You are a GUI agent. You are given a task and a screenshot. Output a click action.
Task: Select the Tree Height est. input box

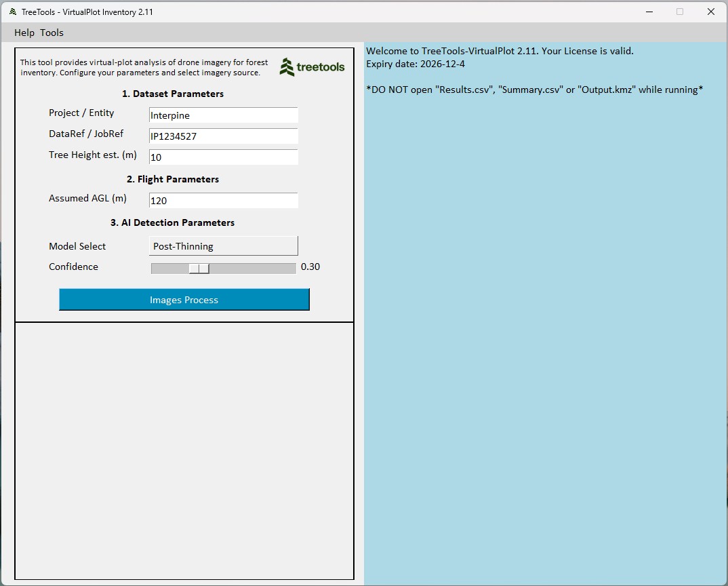click(223, 157)
